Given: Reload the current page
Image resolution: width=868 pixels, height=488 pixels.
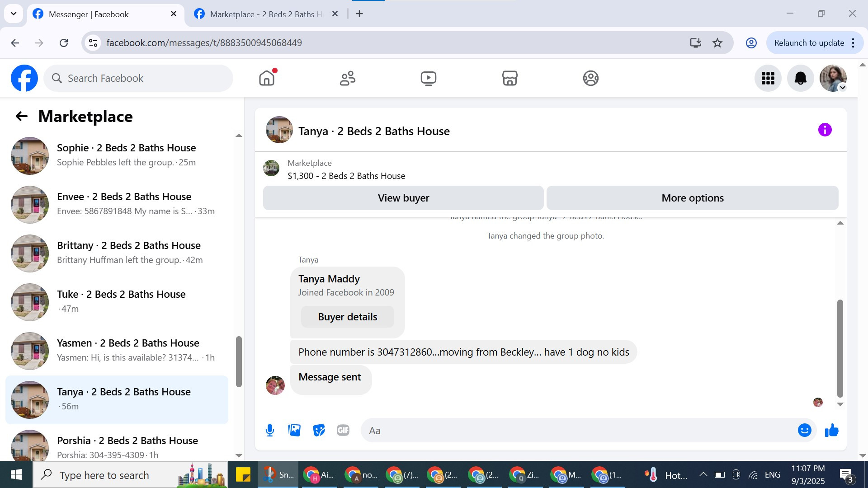Looking at the screenshot, I should (64, 43).
